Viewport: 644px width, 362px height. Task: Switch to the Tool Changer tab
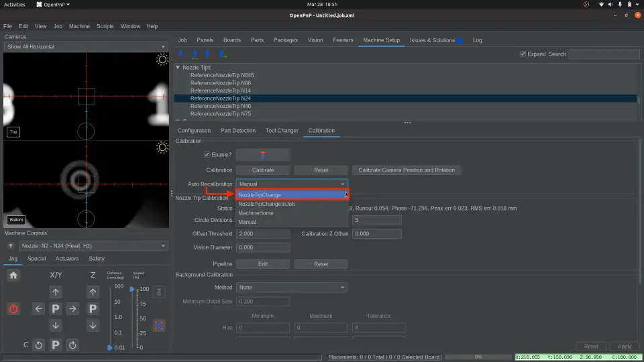(282, 131)
